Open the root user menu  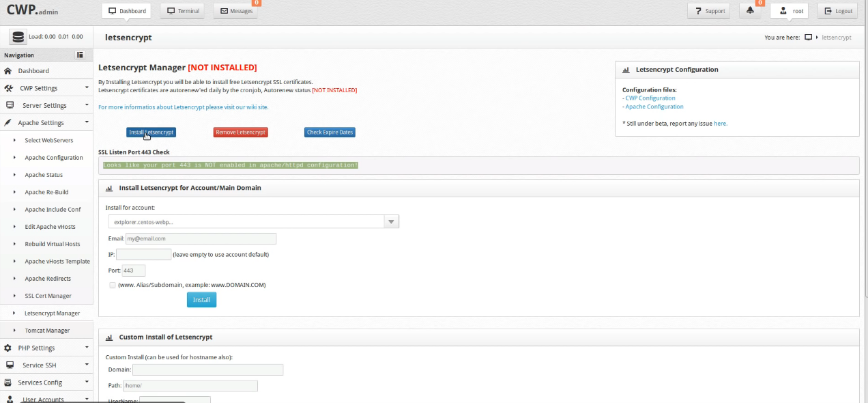[x=790, y=11]
